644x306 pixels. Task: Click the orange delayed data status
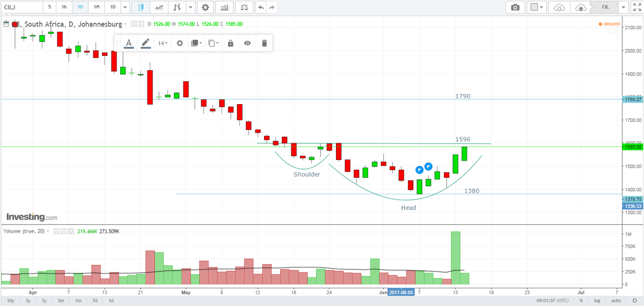(609, 24)
